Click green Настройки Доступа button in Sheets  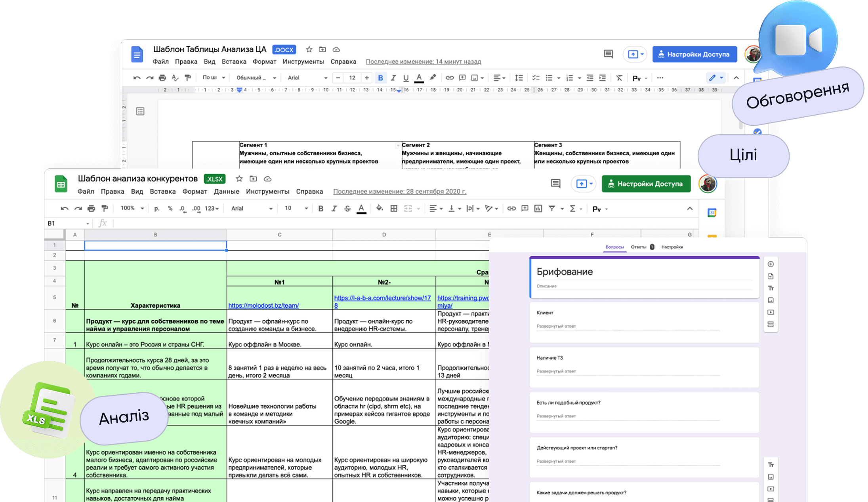(x=646, y=184)
